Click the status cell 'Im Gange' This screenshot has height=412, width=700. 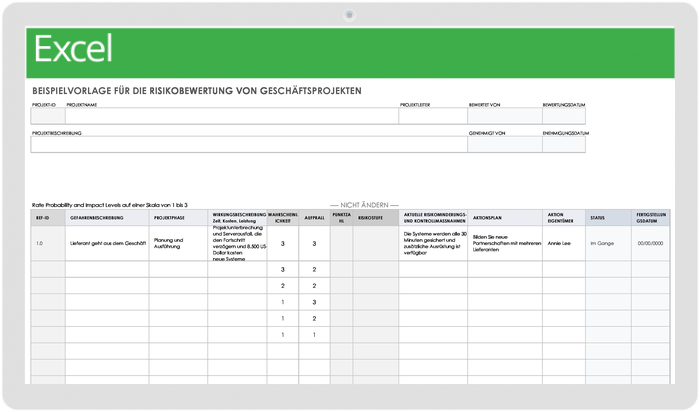pos(608,243)
